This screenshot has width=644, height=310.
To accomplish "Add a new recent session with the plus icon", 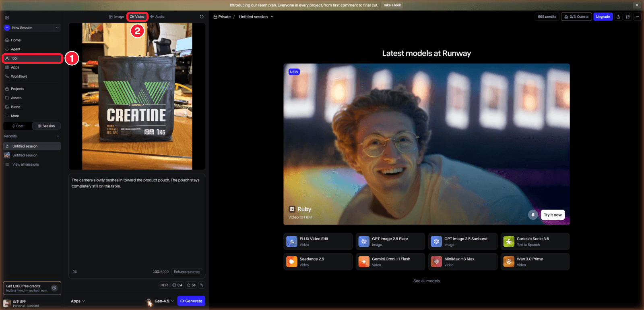I will (58, 136).
